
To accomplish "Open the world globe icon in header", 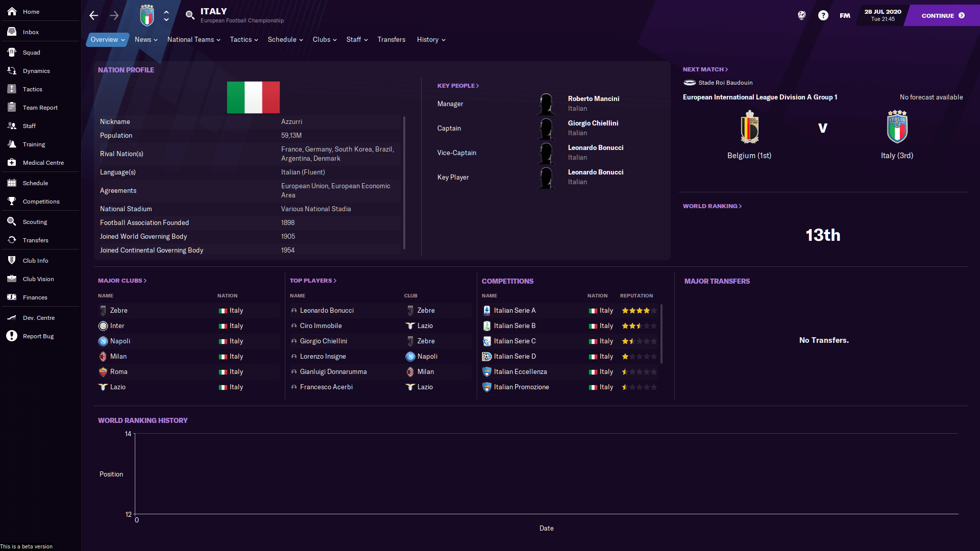I will point(802,15).
